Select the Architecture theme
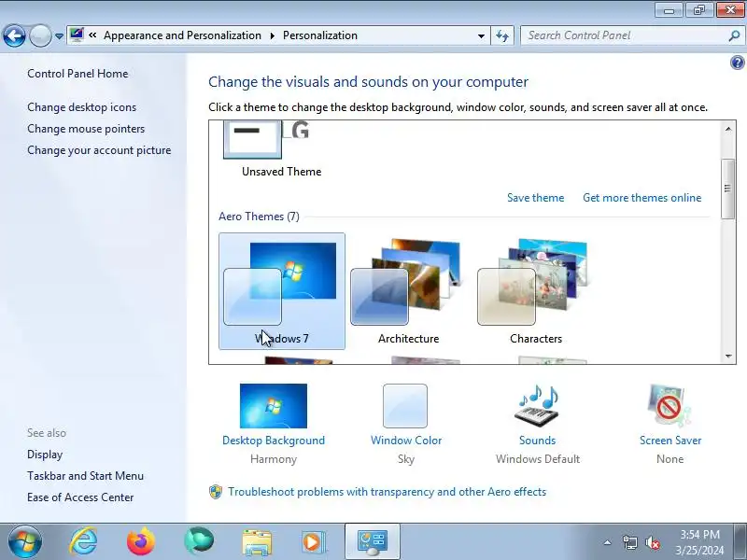This screenshot has width=747, height=560. click(408, 291)
